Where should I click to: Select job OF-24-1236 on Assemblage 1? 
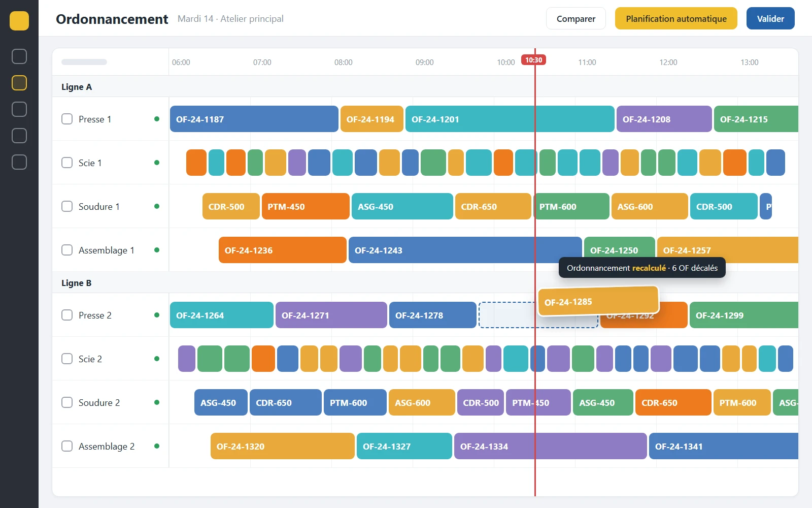(x=283, y=250)
